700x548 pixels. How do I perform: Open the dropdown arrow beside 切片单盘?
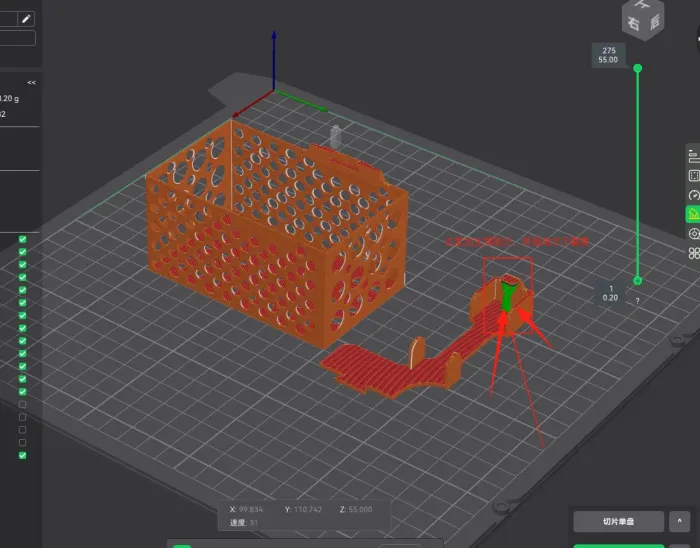(680, 521)
